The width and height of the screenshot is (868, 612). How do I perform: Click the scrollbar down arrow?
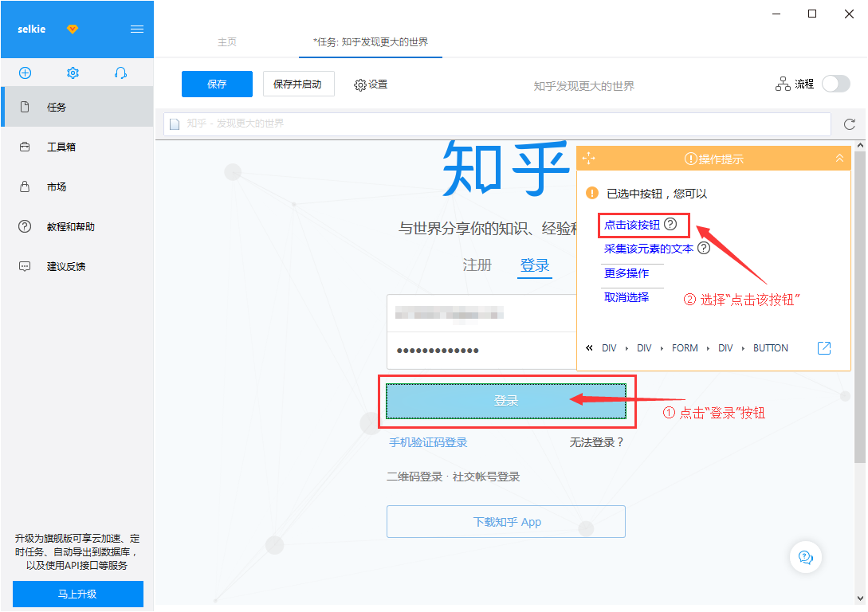pyautogui.click(x=860, y=598)
